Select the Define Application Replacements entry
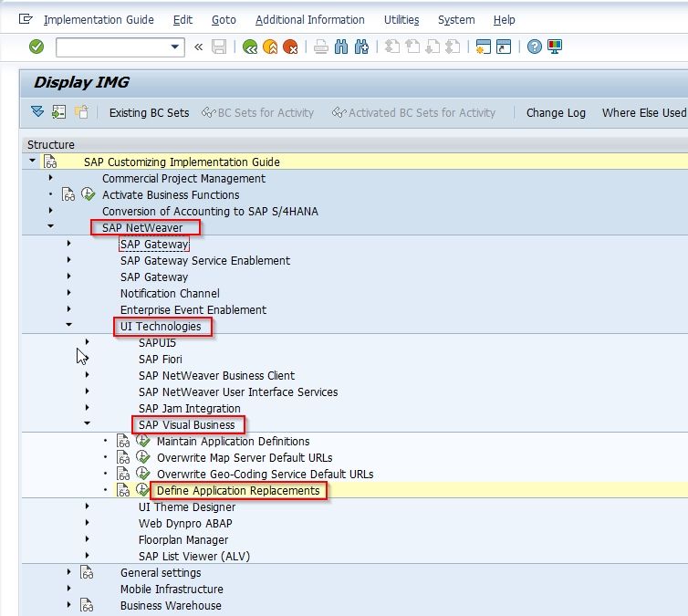 pos(238,491)
